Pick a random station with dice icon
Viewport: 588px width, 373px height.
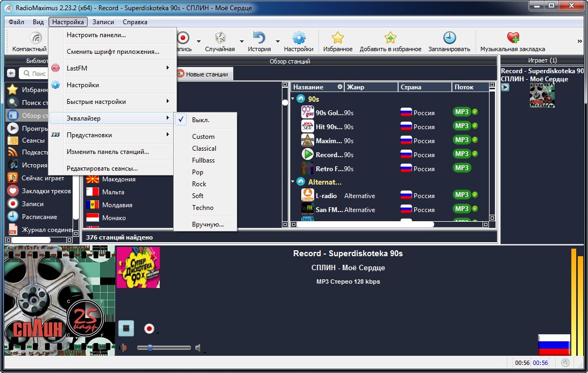pyautogui.click(x=220, y=38)
